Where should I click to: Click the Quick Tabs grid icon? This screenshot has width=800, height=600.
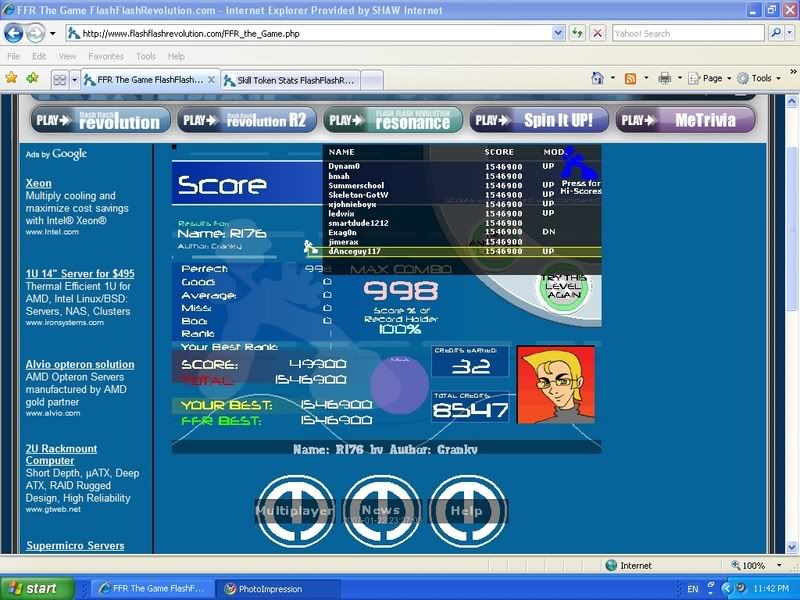click(60, 79)
